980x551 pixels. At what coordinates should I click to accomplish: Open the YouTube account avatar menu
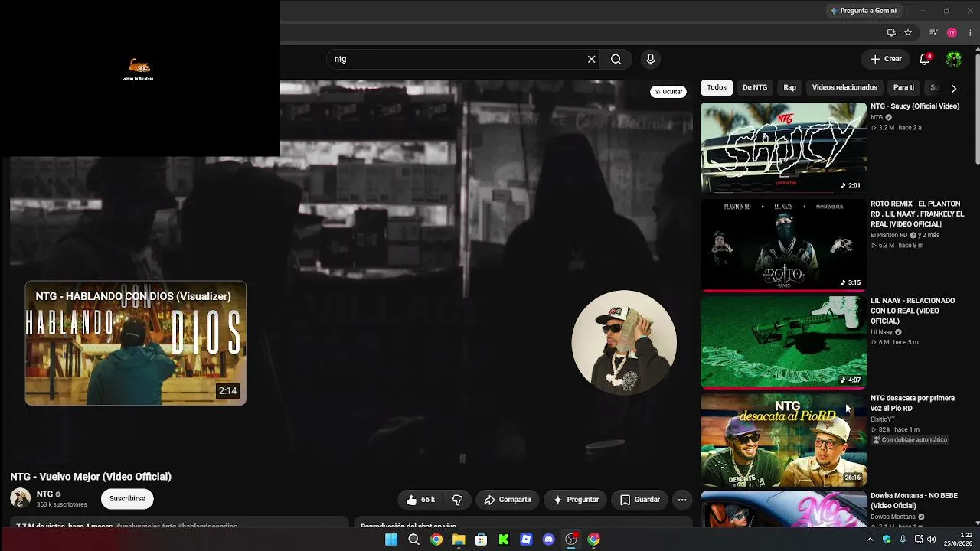(x=954, y=59)
